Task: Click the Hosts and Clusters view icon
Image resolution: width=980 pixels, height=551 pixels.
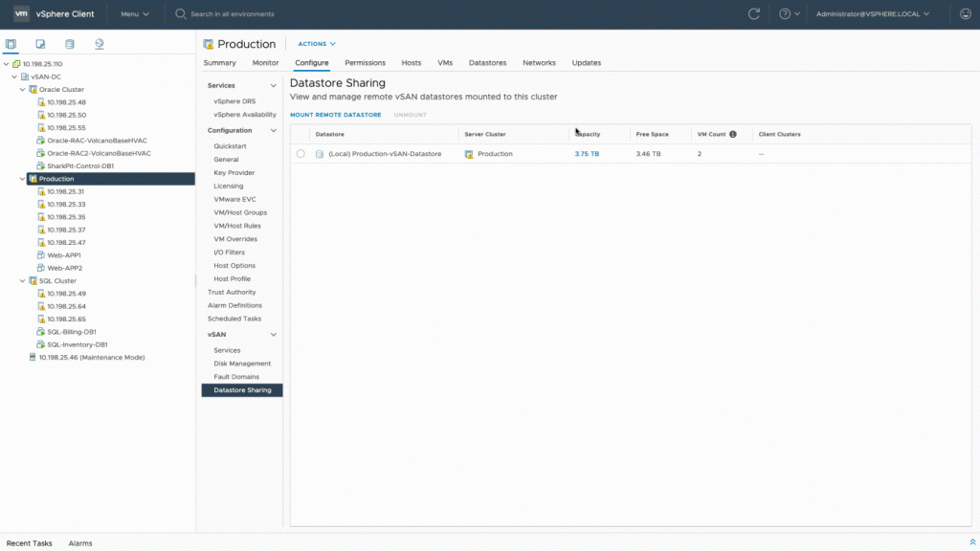Action: coord(11,44)
